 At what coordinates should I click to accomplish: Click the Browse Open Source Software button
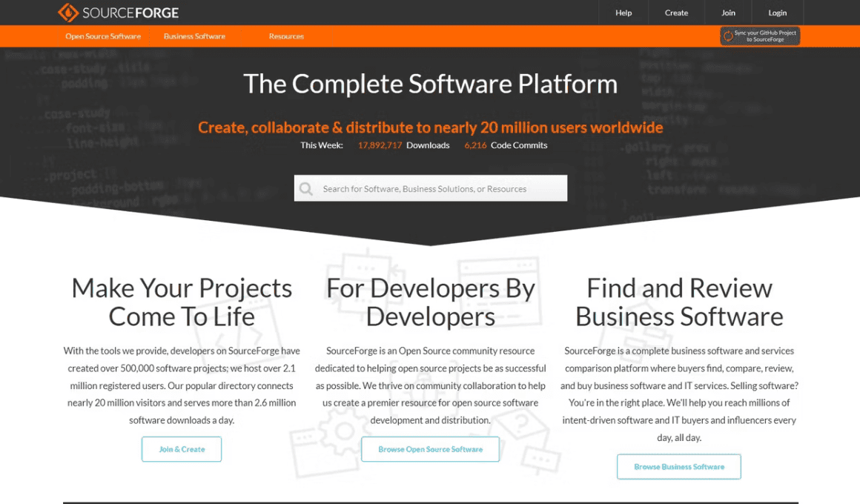431,449
